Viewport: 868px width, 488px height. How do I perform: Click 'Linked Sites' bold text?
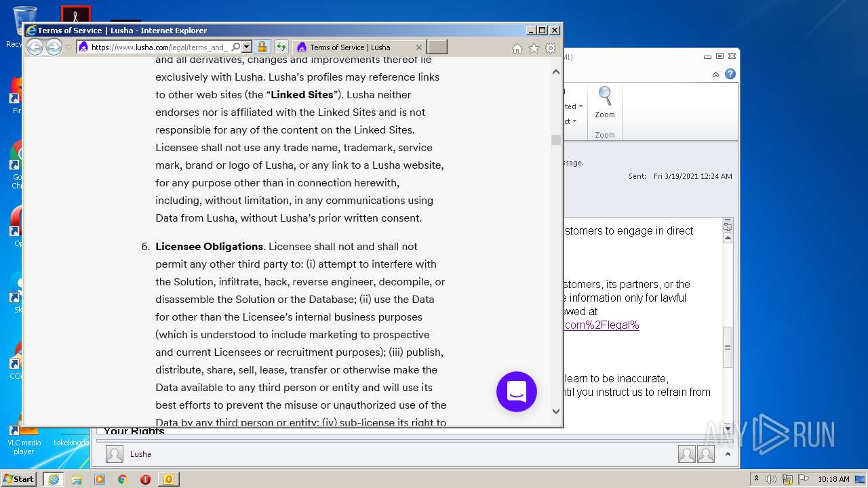302,95
